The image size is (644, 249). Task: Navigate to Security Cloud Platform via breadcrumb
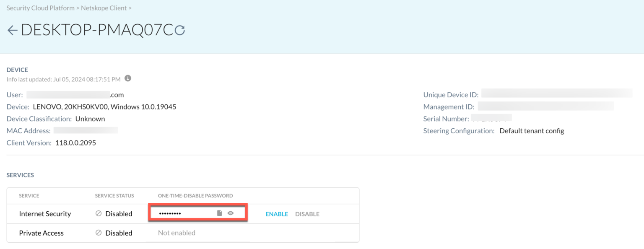click(x=40, y=8)
